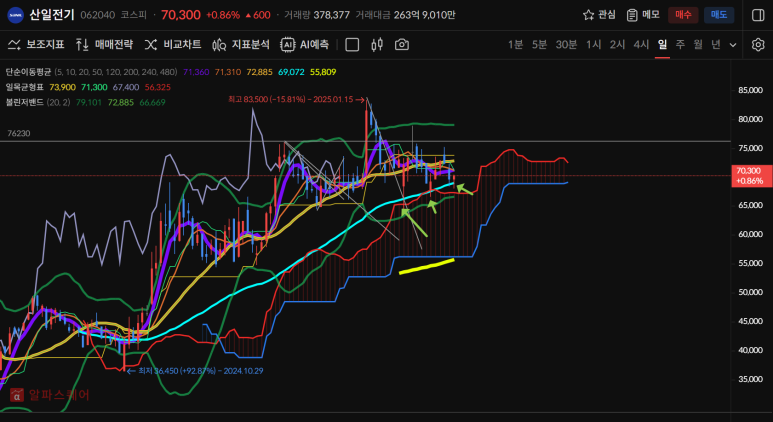Click the 최고 83,500 high marker
Screen dimensions: 773x422
[296, 99]
